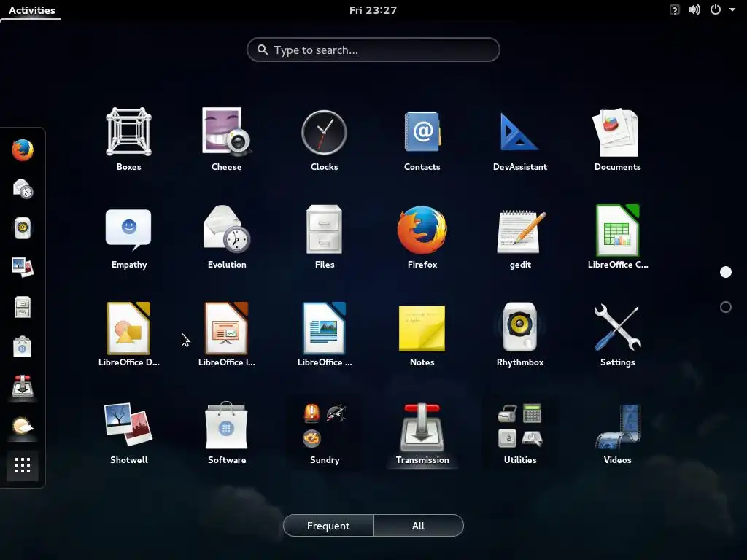
Task: Open the Boxes application
Action: pos(128,139)
